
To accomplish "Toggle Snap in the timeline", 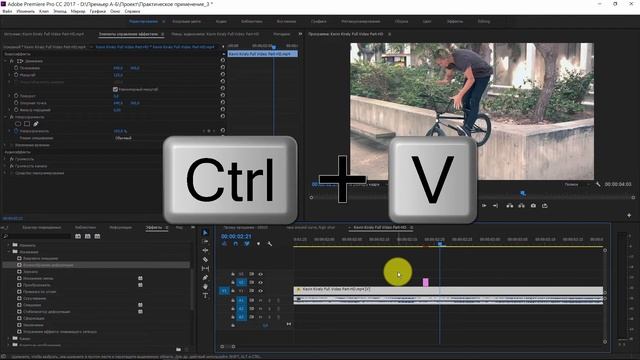I will (x=236, y=244).
